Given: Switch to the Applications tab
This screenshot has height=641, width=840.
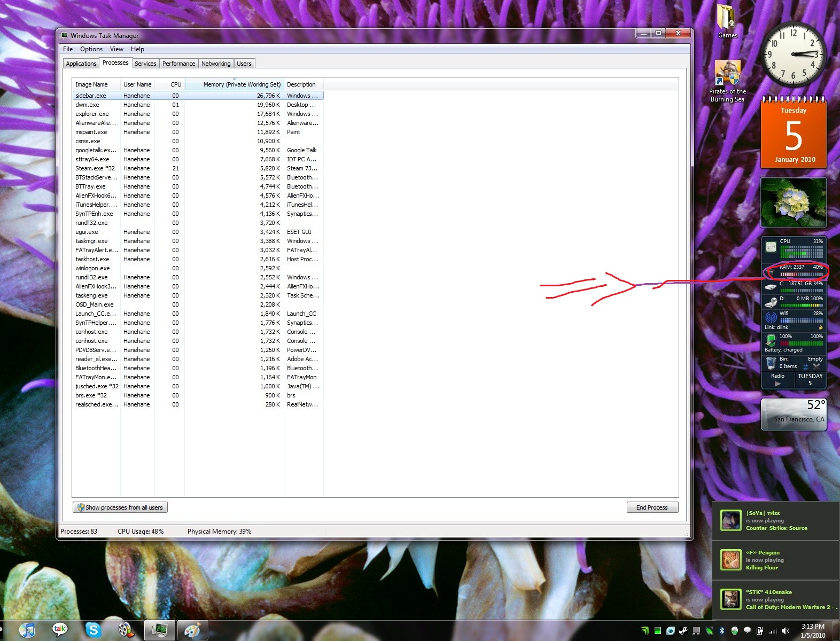Looking at the screenshot, I should pyautogui.click(x=81, y=64).
